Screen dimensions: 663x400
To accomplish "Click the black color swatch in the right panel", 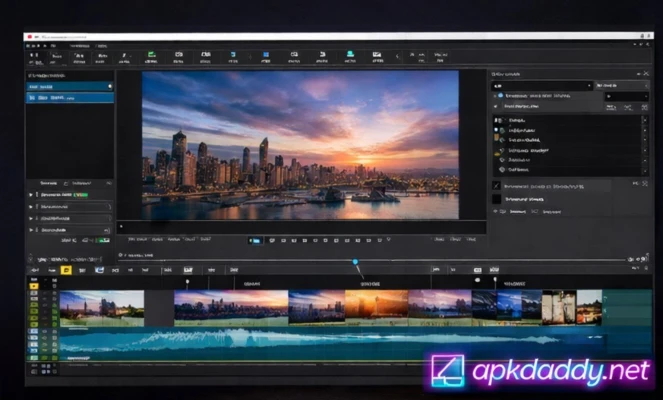I will tap(497, 200).
